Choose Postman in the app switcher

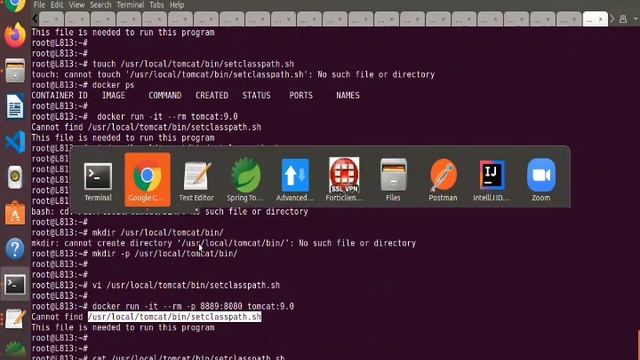coord(442,180)
